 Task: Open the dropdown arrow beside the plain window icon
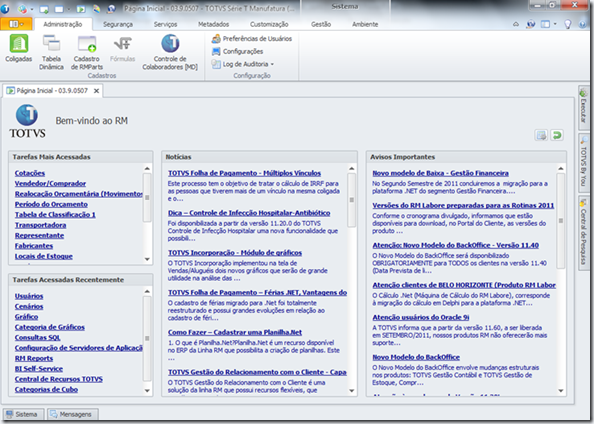coord(68,9)
